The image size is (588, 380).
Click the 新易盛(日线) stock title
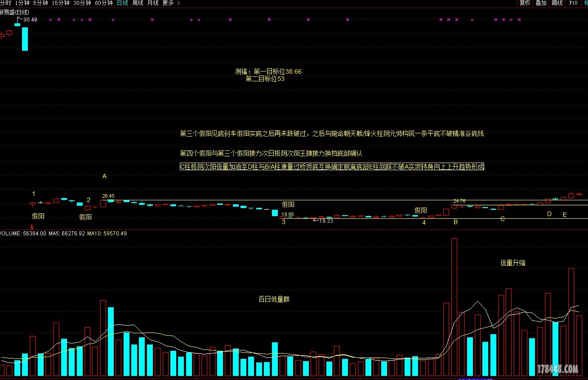(x=14, y=12)
